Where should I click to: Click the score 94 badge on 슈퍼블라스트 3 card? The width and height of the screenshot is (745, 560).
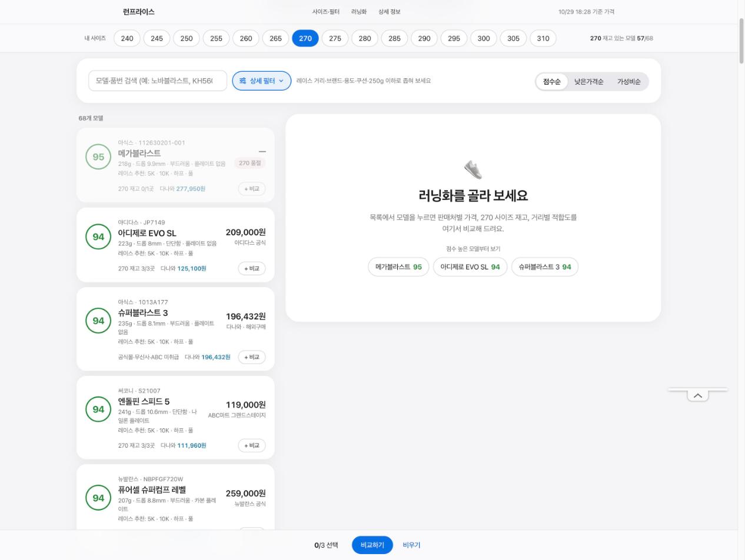click(98, 321)
